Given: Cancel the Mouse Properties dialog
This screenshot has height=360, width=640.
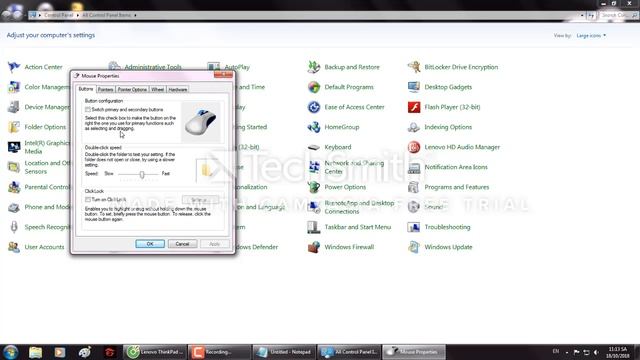Looking at the screenshot, I should click(x=182, y=244).
